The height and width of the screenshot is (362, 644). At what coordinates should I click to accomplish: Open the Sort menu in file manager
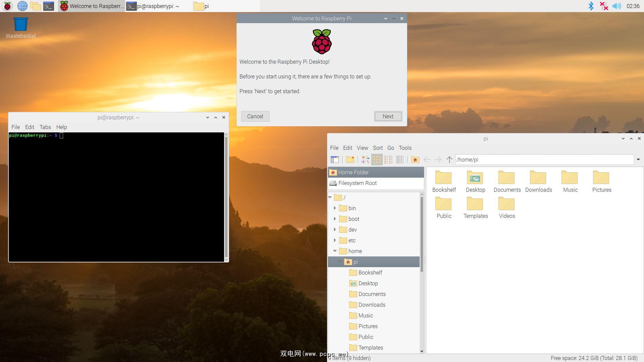[x=377, y=148]
